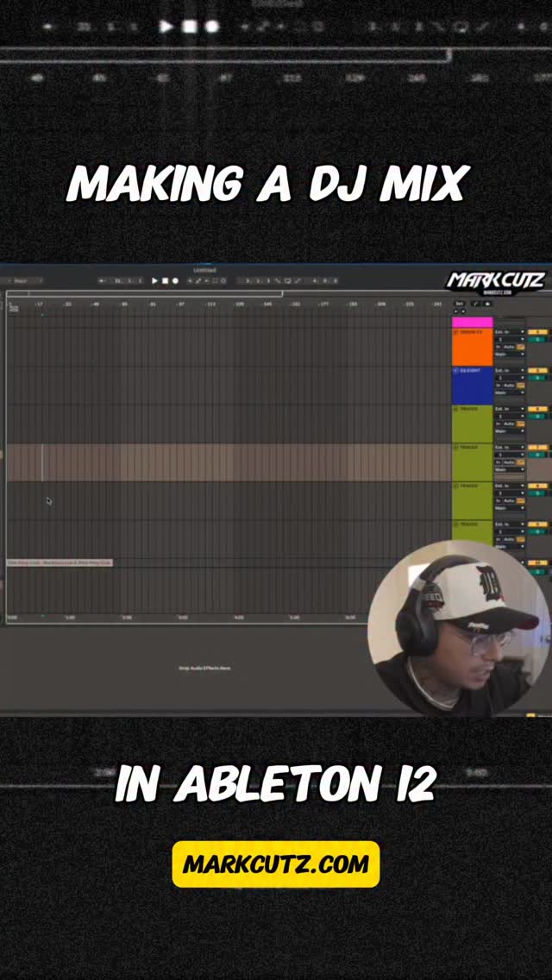This screenshot has height=980, width=552.
Task: Click orange track's green volume field
Action: [537, 339]
